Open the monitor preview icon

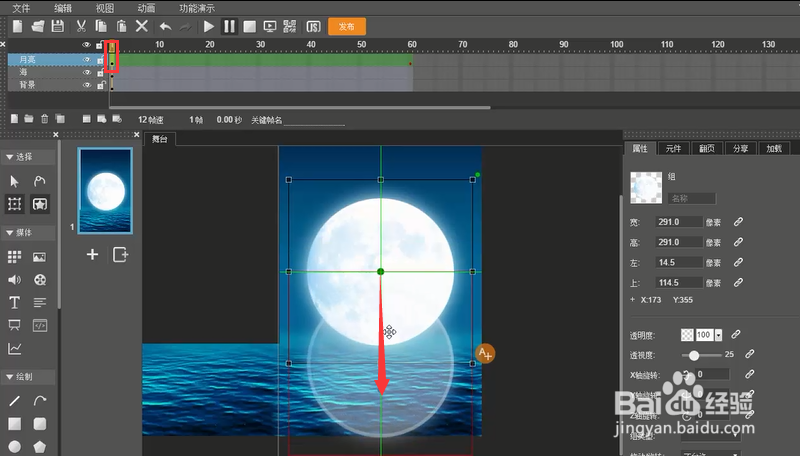269,27
